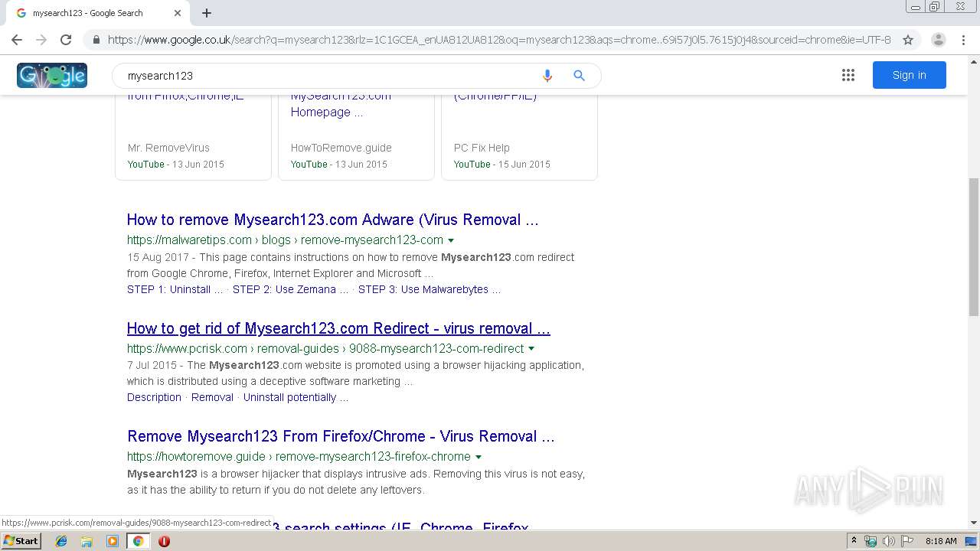The image size is (980, 551).
Task: Select the Chrome taskbar button
Action: pos(138,541)
